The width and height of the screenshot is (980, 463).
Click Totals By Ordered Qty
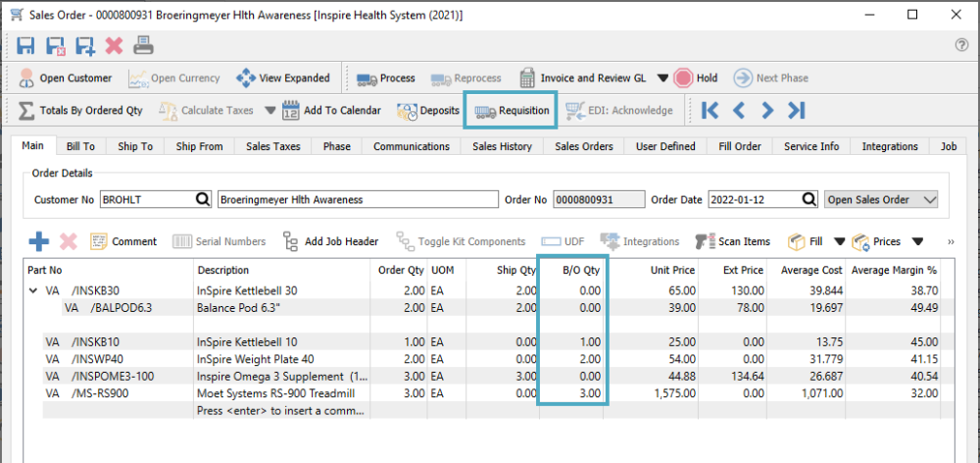[x=80, y=111]
